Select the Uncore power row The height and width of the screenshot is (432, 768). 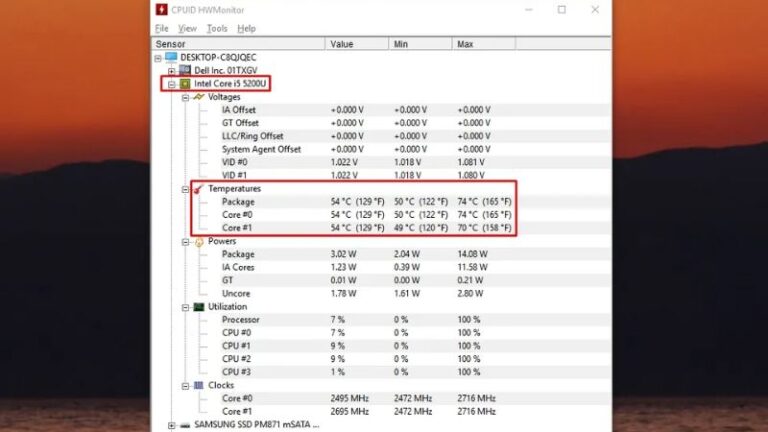[382, 293]
